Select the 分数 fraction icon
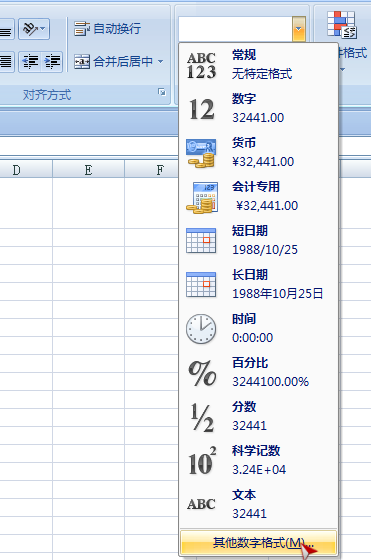Screen dimensions: 371x560 [x=202, y=417]
